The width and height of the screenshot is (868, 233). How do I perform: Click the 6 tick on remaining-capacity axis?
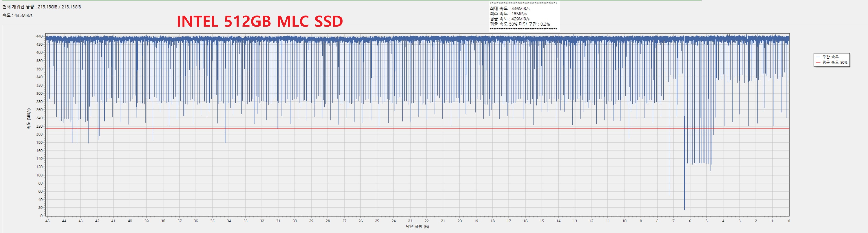click(x=690, y=221)
